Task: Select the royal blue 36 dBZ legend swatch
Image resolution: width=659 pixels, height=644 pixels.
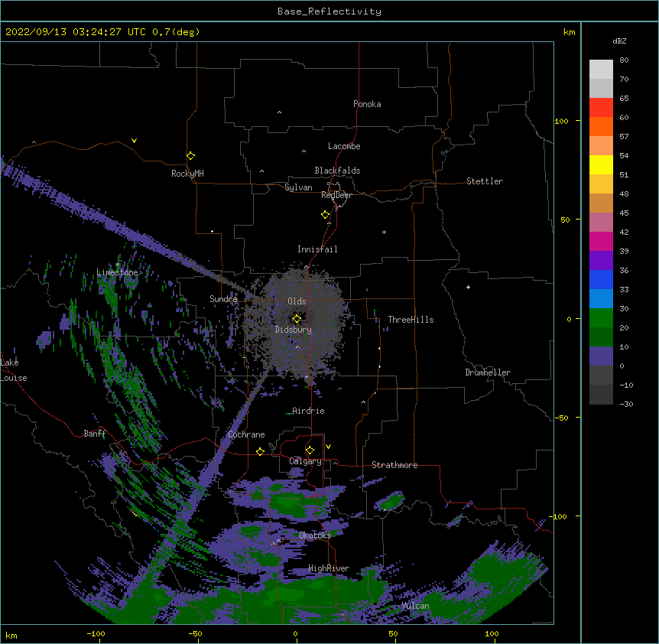Action: point(601,279)
